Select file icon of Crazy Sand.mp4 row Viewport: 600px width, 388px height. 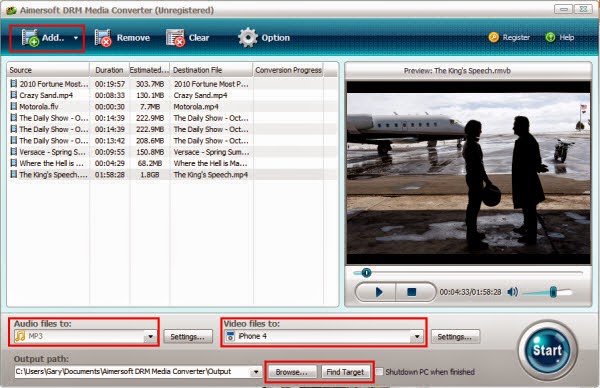(x=14, y=95)
